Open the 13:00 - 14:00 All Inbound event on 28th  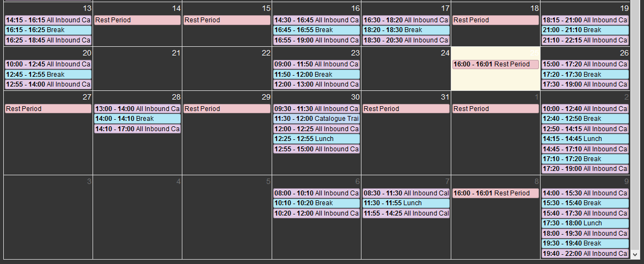(138, 109)
